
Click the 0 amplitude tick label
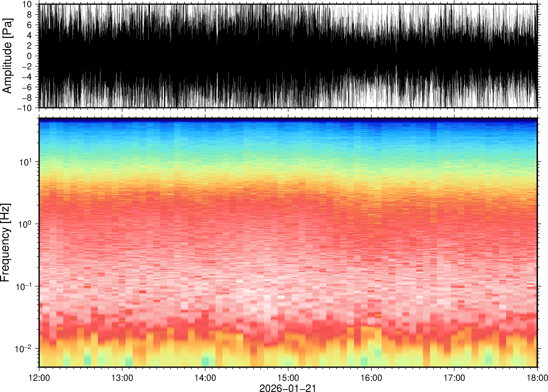[x=29, y=56]
